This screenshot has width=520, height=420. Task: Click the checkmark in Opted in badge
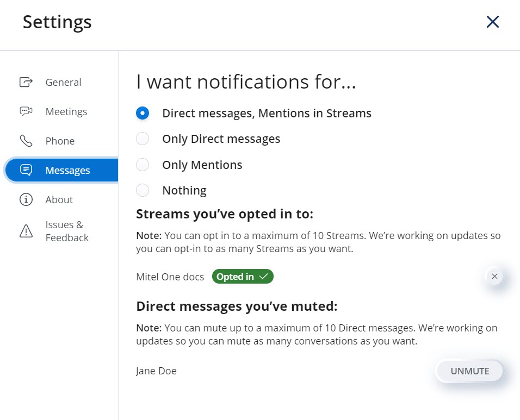[x=264, y=277]
